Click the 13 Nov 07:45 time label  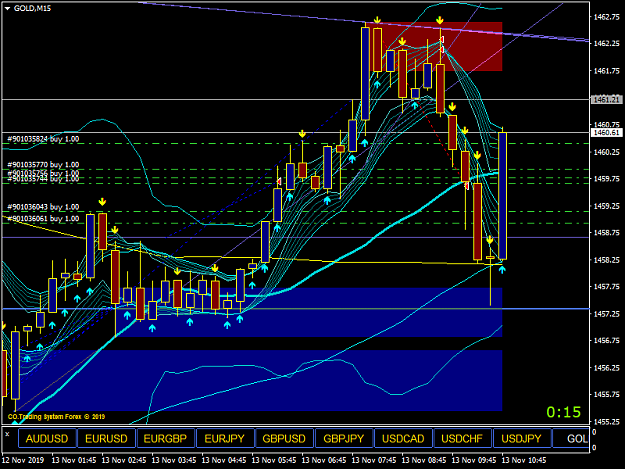(x=374, y=460)
